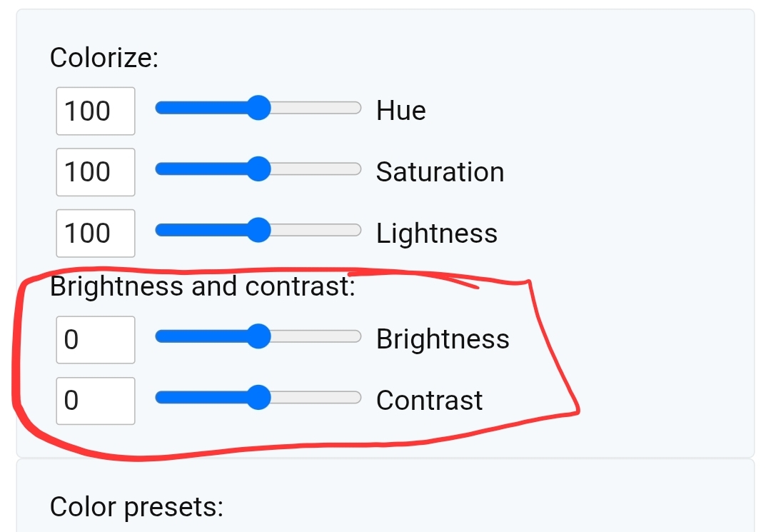Click the grey unfilled part of Hue slider
Image resolution: width=771 pixels, height=532 pixels.
pyautogui.click(x=314, y=109)
